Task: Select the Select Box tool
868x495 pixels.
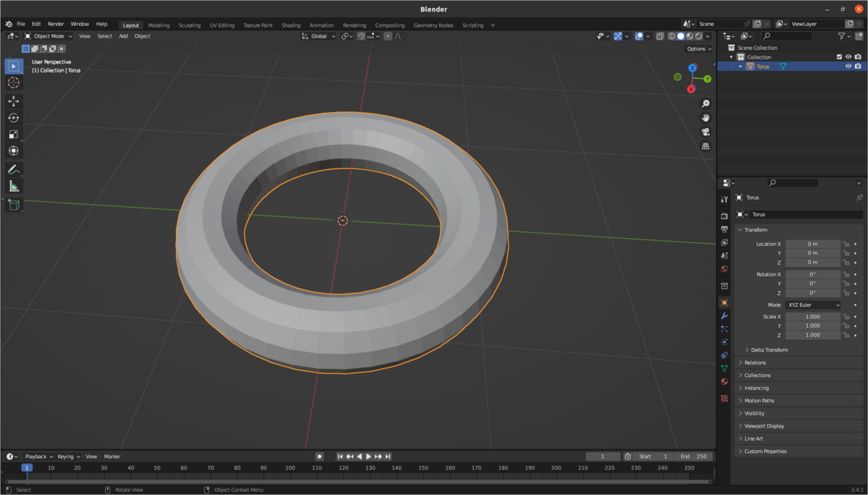Action: (14, 66)
